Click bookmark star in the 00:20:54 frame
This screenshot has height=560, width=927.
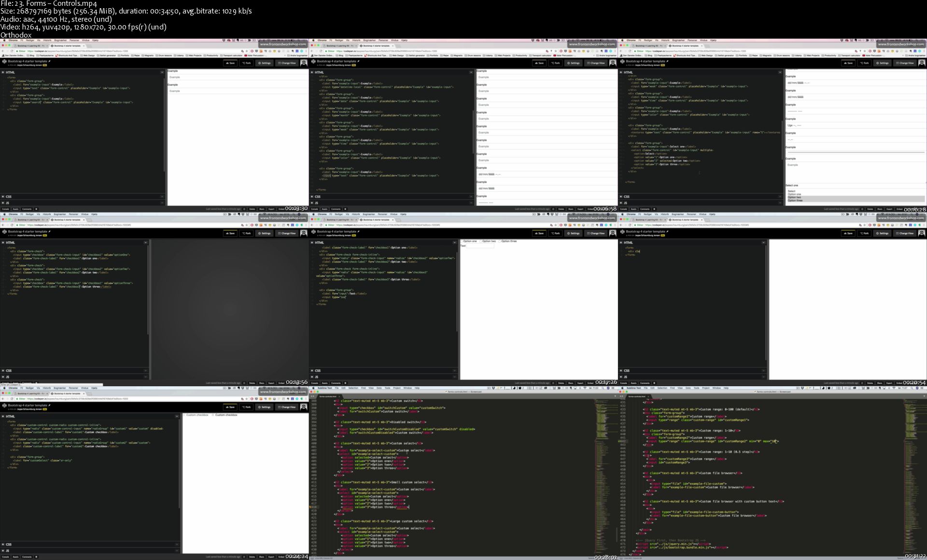(x=865, y=225)
